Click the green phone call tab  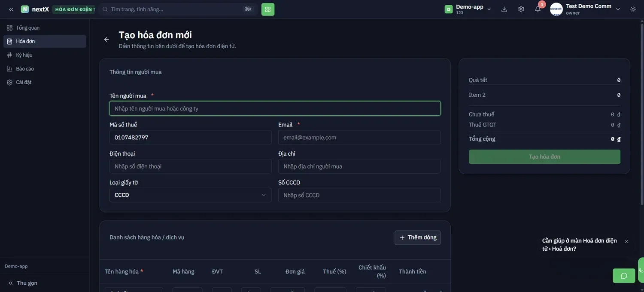(641, 270)
